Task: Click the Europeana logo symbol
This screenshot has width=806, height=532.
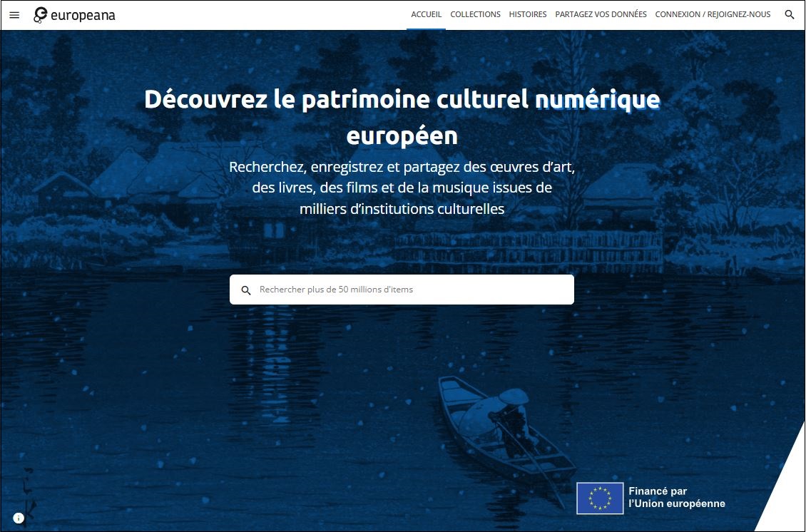Action: 41,15
